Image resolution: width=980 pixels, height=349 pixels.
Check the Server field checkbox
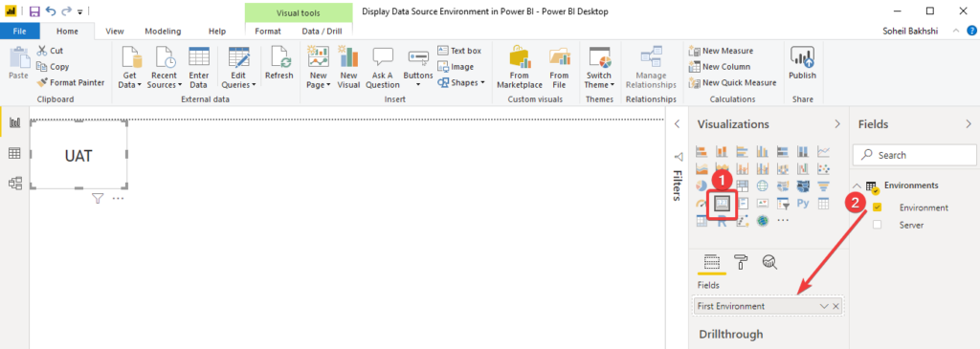(877, 225)
